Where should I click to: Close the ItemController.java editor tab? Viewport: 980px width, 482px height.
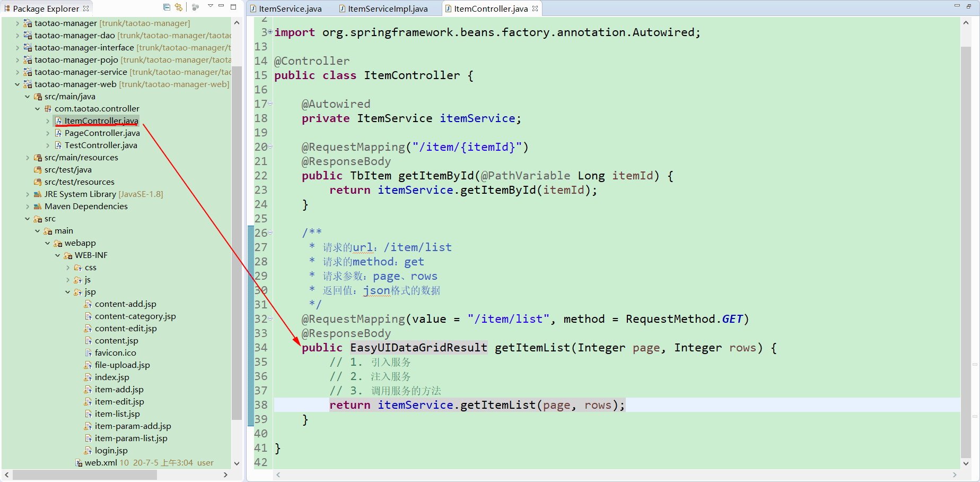[535, 8]
